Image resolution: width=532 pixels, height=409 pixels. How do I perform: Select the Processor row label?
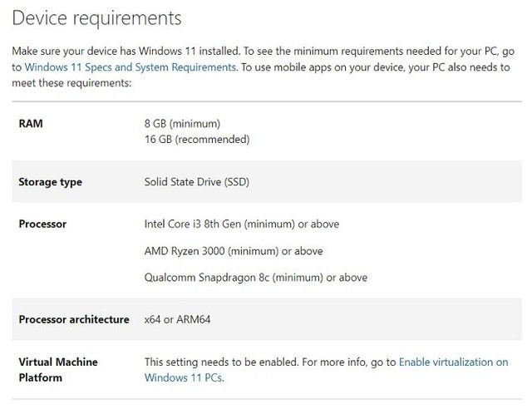pyautogui.click(x=42, y=224)
